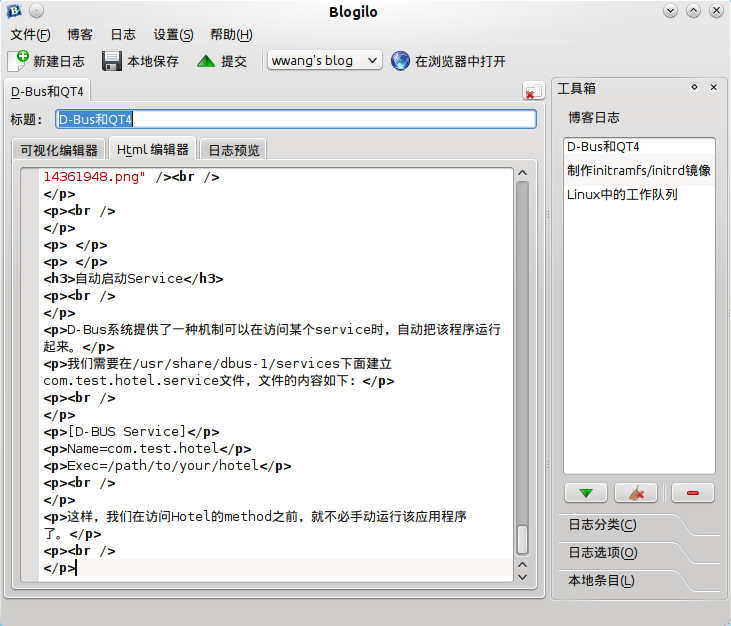Select D-Bus和QT4 in the blog posts list
This screenshot has height=626, width=731.
(639, 147)
